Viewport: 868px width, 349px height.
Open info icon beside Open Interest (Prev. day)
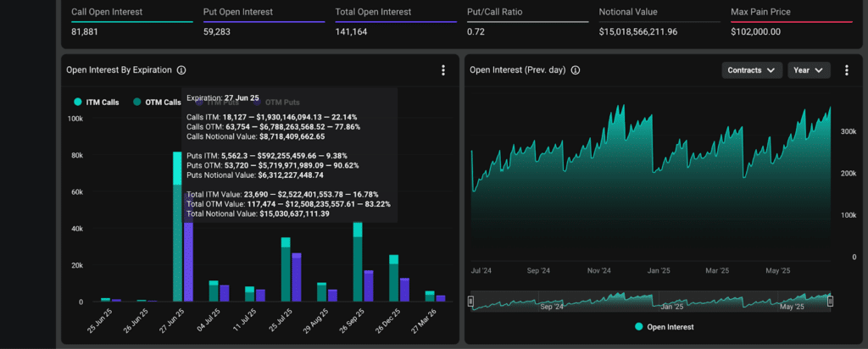tap(576, 70)
